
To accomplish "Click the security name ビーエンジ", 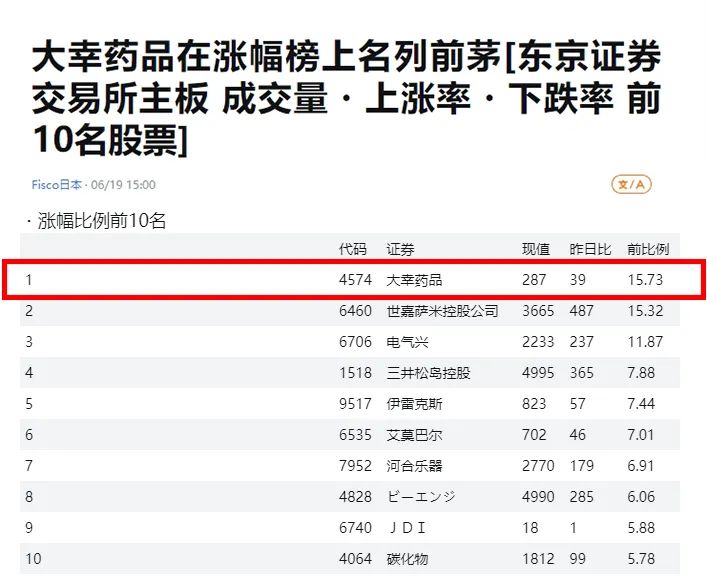I will pyautogui.click(x=421, y=497).
